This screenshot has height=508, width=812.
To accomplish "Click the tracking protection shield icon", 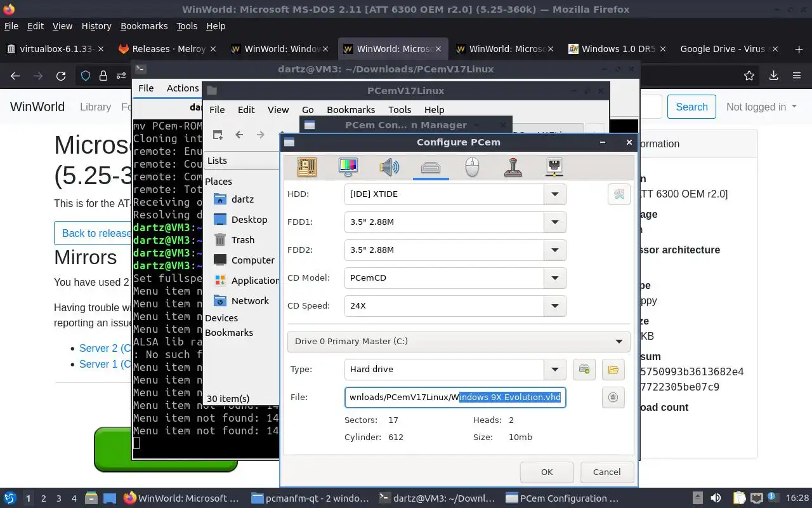I will [86, 76].
